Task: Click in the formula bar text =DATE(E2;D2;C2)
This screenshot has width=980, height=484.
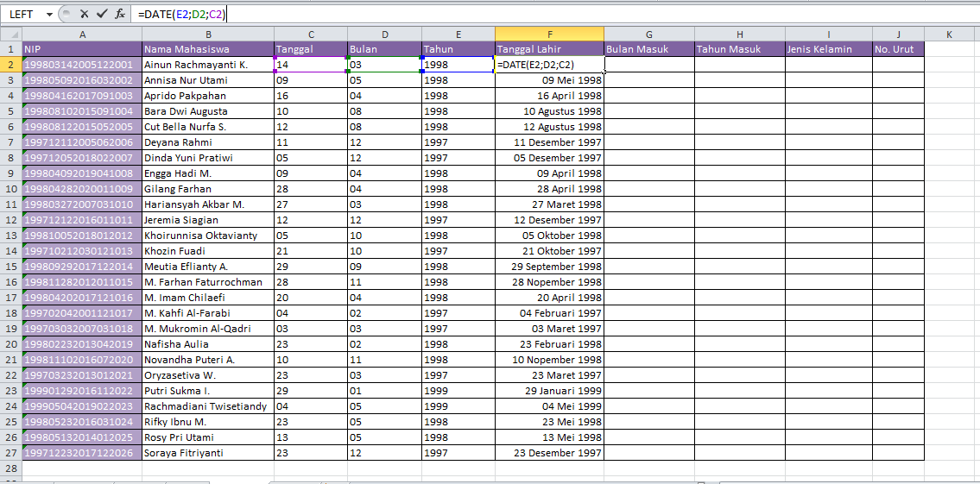Action: point(182,15)
